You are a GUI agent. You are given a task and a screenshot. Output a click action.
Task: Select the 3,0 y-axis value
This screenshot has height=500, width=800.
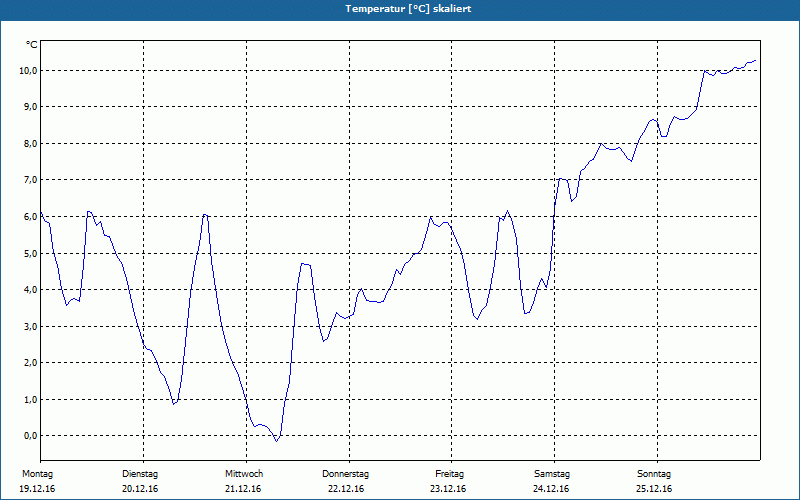click(30, 326)
